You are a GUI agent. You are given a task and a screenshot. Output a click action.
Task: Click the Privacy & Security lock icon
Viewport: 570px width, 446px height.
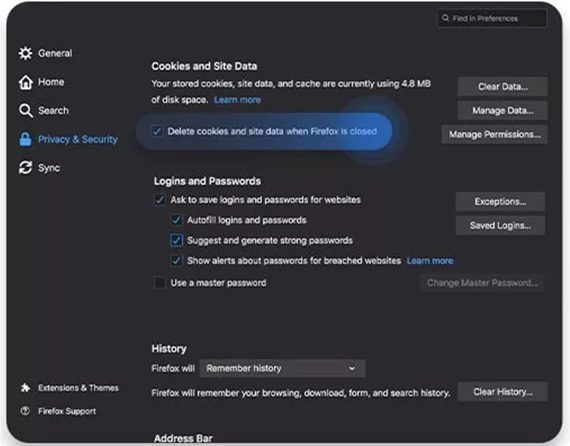point(25,139)
